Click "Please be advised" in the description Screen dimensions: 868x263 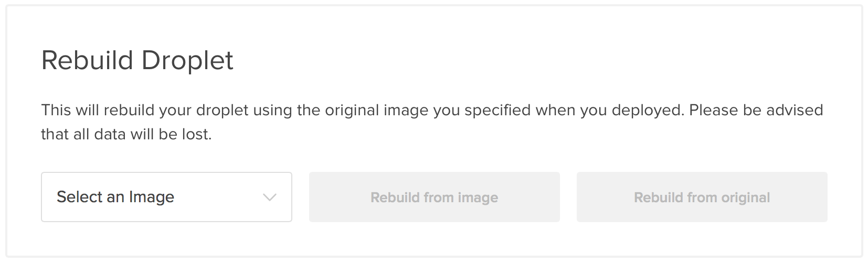(x=756, y=111)
